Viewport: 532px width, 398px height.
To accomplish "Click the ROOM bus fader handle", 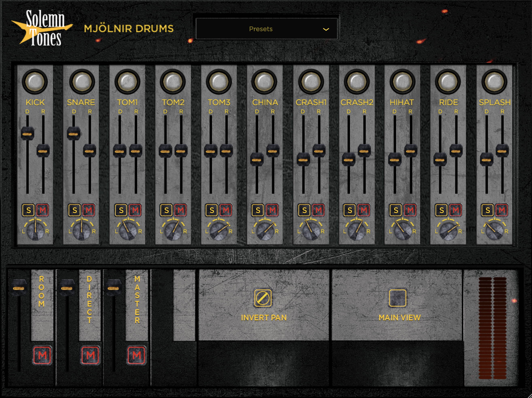I will 19,288.
